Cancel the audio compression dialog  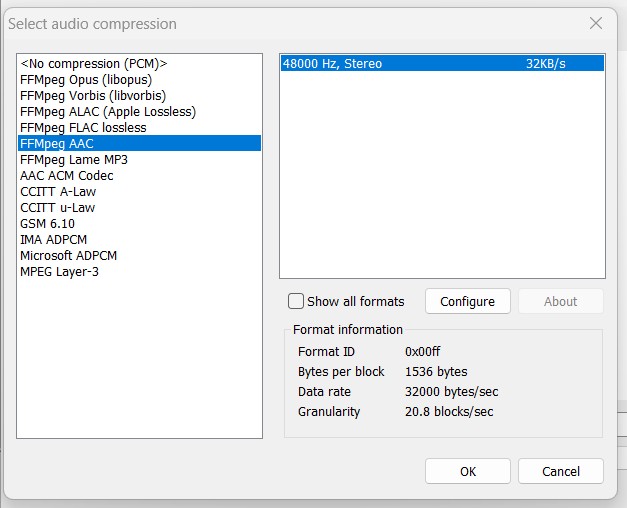(x=560, y=471)
